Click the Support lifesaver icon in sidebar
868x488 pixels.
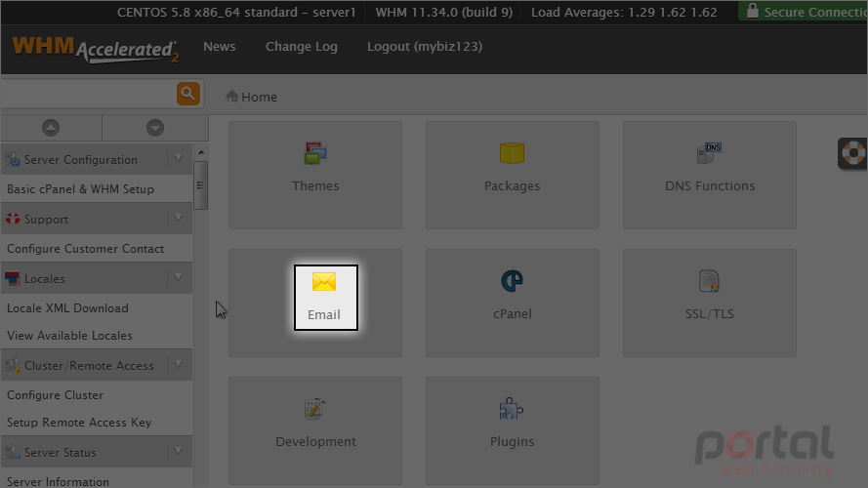point(13,219)
